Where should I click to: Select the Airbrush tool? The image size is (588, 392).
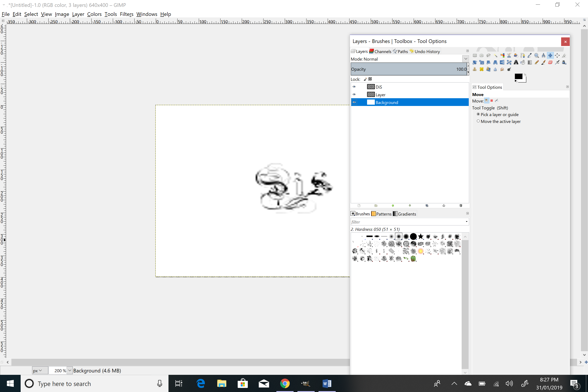click(x=557, y=62)
